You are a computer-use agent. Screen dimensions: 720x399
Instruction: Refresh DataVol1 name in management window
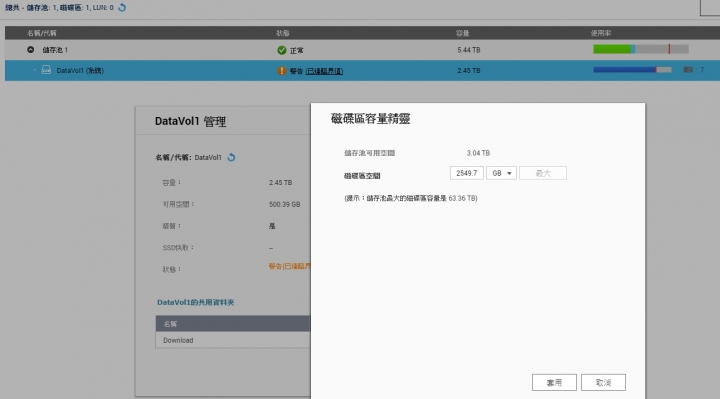[231, 157]
